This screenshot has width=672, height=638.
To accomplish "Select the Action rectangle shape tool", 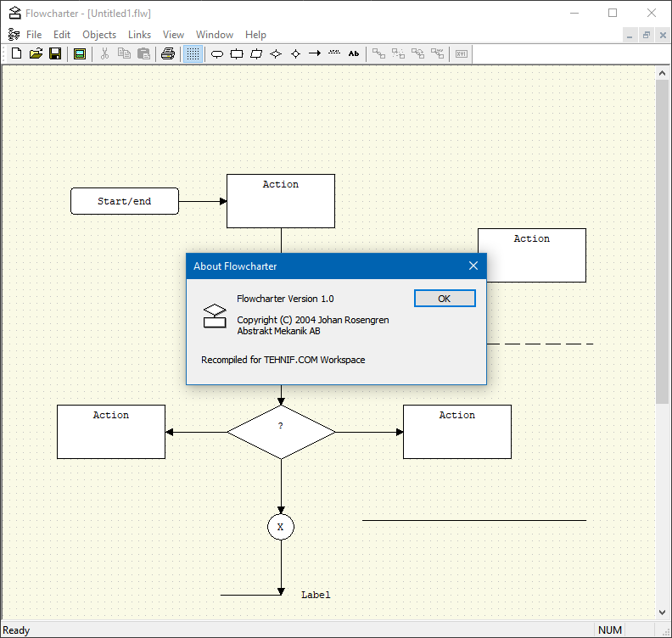I will (237, 53).
